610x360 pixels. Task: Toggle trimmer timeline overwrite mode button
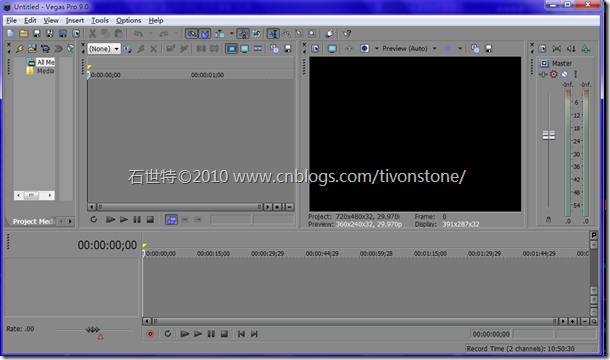point(172,220)
